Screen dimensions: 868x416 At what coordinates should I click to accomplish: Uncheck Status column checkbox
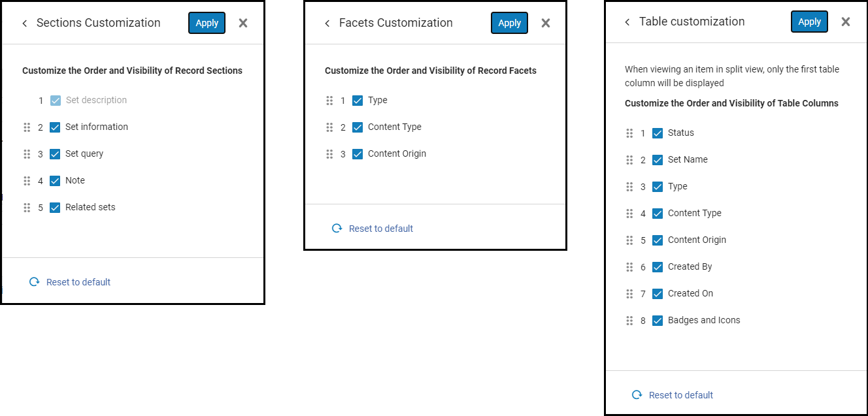point(658,133)
